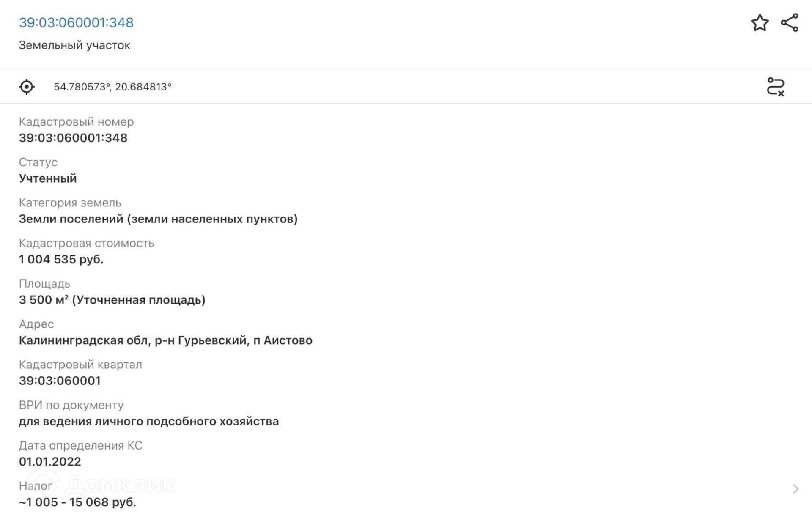
Task: Click the coordinates 54.780573°, 20.684813°
Action: [x=112, y=87]
